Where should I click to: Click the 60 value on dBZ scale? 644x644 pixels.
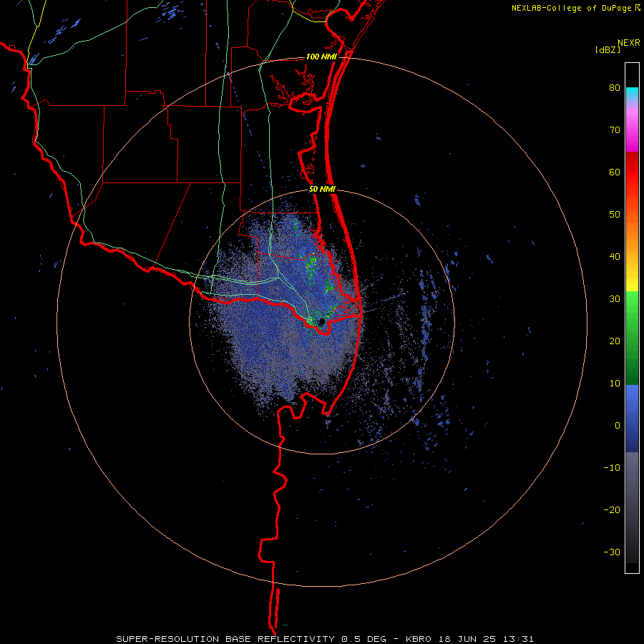615,172
